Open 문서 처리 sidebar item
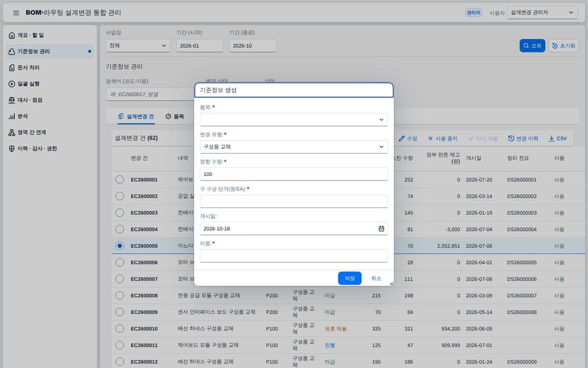588x368 pixels. pyautogui.click(x=50, y=68)
